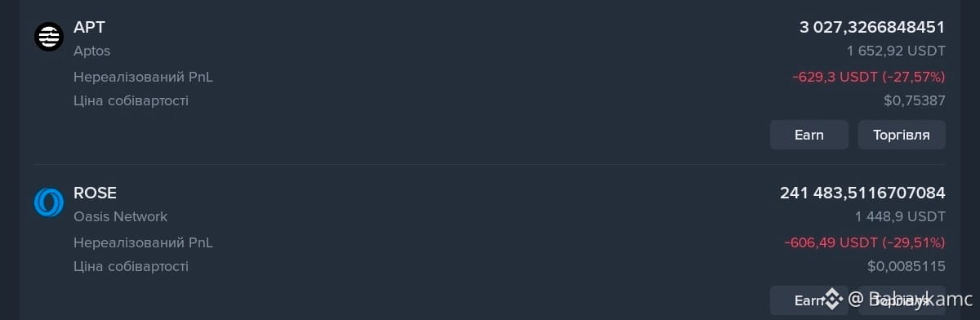Select the ROSE ticker label
The image size is (980, 320).
(x=95, y=193)
